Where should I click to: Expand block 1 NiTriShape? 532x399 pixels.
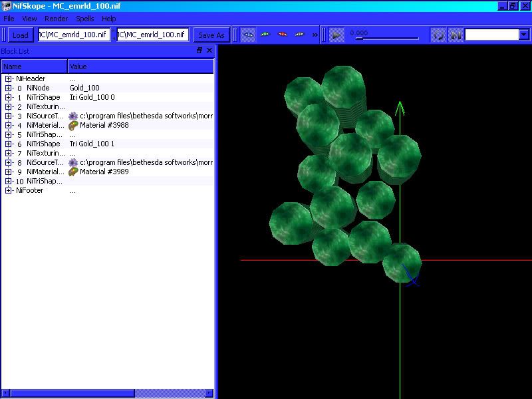pos(8,97)
